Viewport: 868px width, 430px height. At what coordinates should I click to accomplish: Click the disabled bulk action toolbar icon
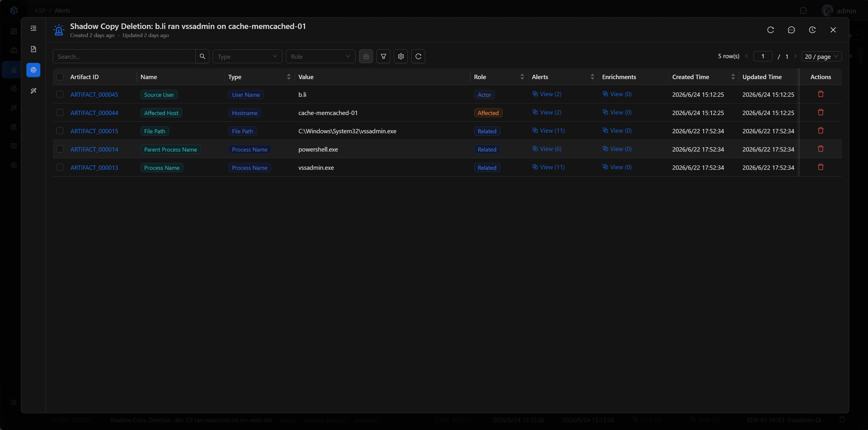click(x=366, y=56)
